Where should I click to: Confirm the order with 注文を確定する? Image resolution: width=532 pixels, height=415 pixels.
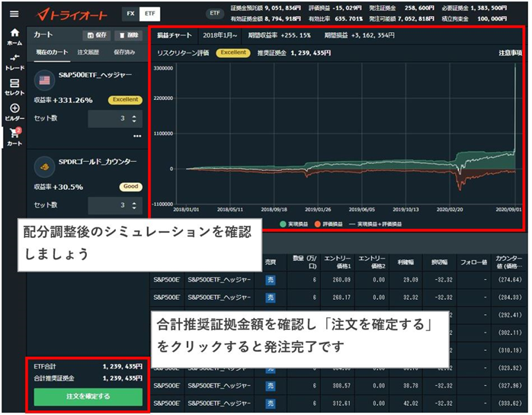click(88, 397)
